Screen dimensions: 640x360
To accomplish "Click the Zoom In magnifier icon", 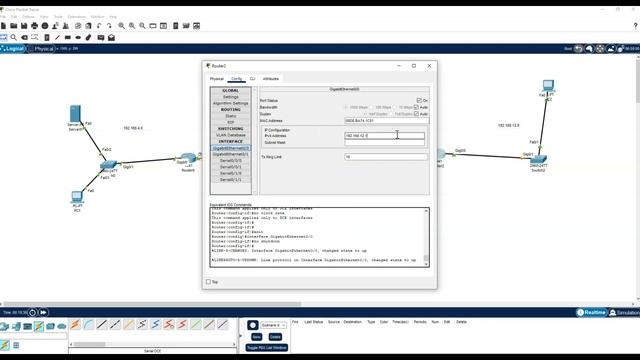I will coord(122,26).
